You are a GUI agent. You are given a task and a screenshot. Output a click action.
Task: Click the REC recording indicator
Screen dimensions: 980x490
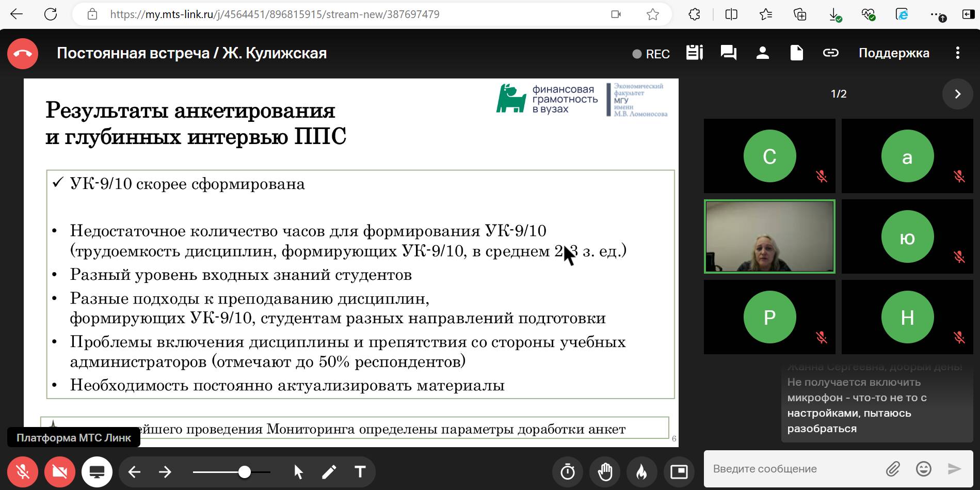pyautogui.click(x=651, y=54)
